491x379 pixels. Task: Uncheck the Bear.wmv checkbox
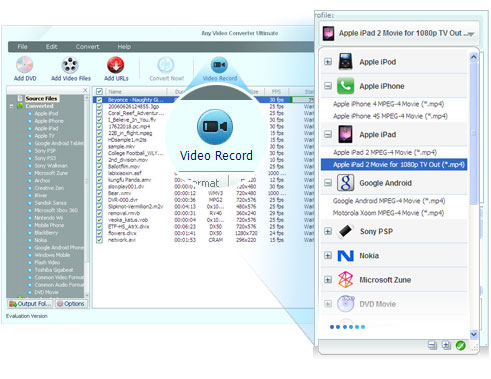pyautogui.click(x=99, y=193)
